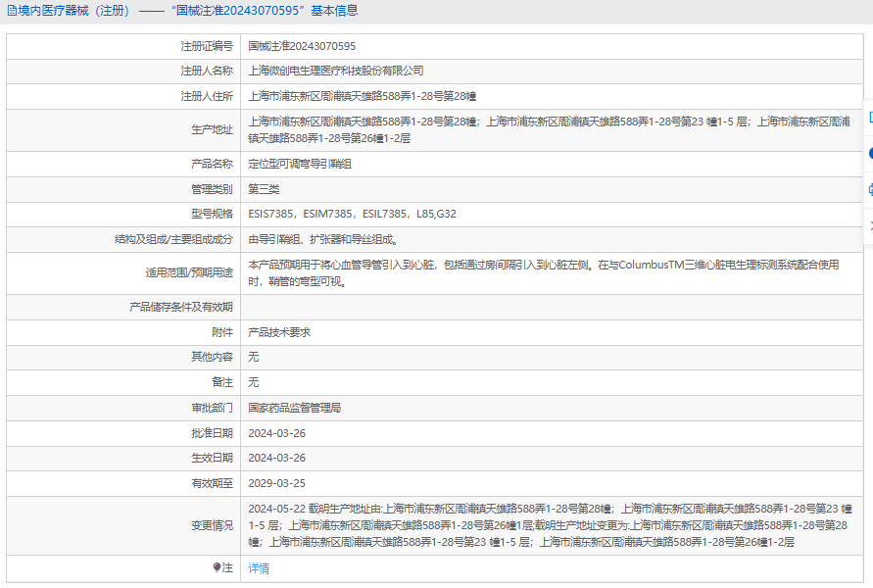Click approval department 国家药品监督管理局
The height and width of the screenshot is (588, 873).
tap(295, 408)
